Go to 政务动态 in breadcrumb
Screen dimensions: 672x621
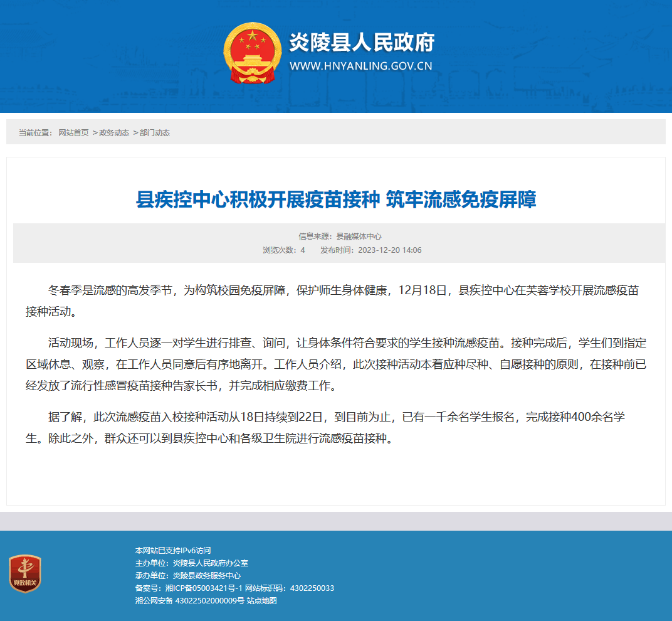114,133
